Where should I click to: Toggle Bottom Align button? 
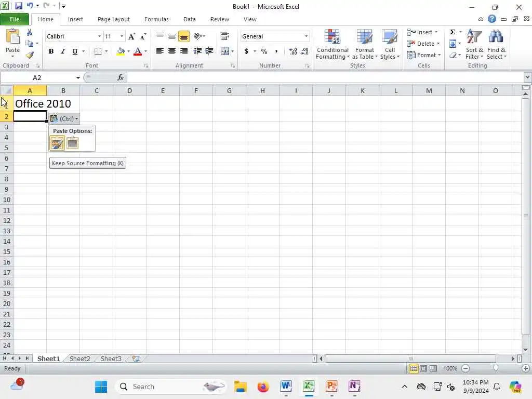(x=184, y=36)
